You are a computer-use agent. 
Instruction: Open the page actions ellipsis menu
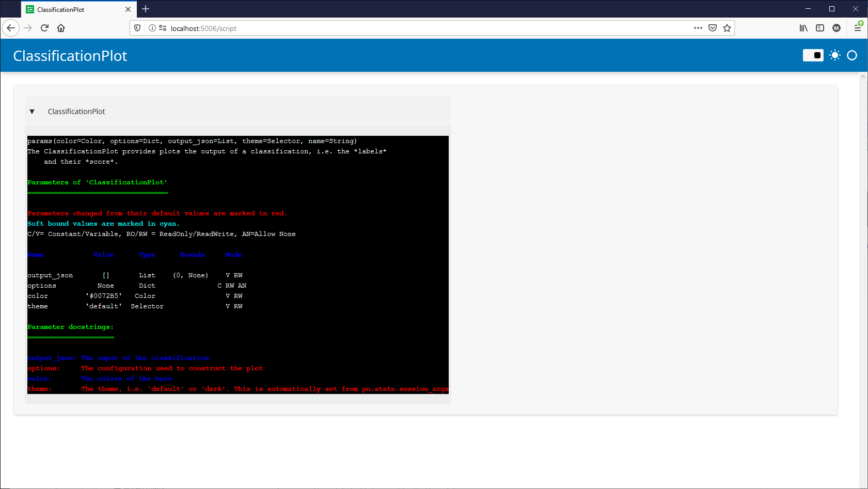(x=698, y=28)
